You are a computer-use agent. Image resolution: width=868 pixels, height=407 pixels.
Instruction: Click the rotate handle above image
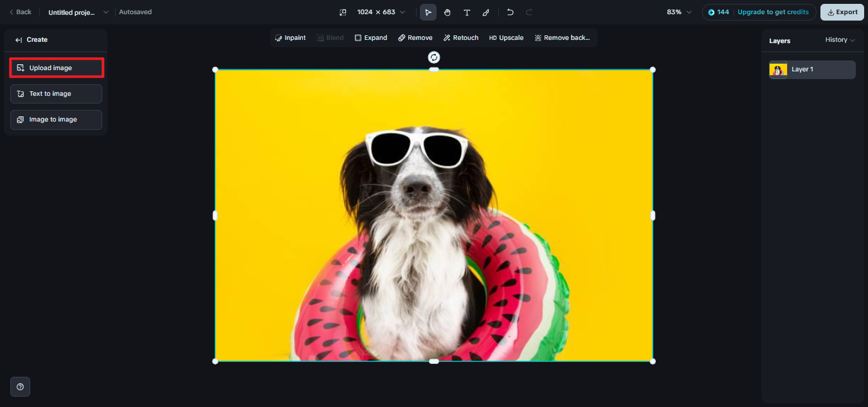434,57
